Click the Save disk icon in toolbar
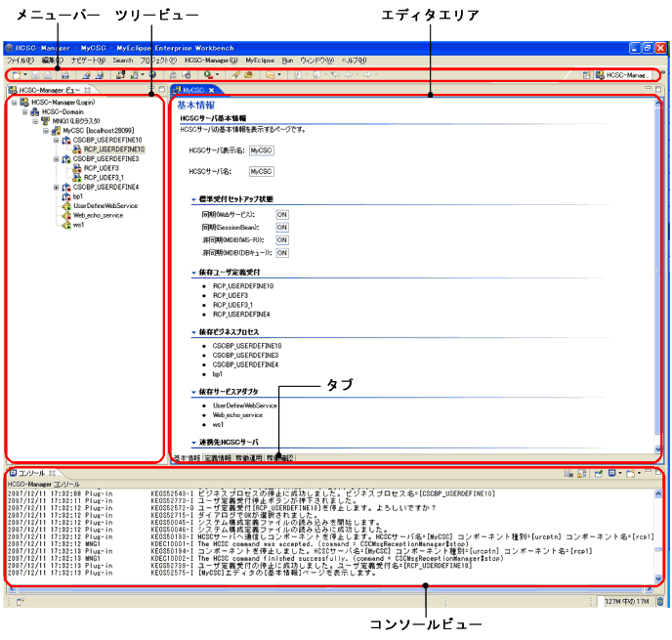Image resolution: width=672 pixels, height=640 pixels. coord(35,75)
